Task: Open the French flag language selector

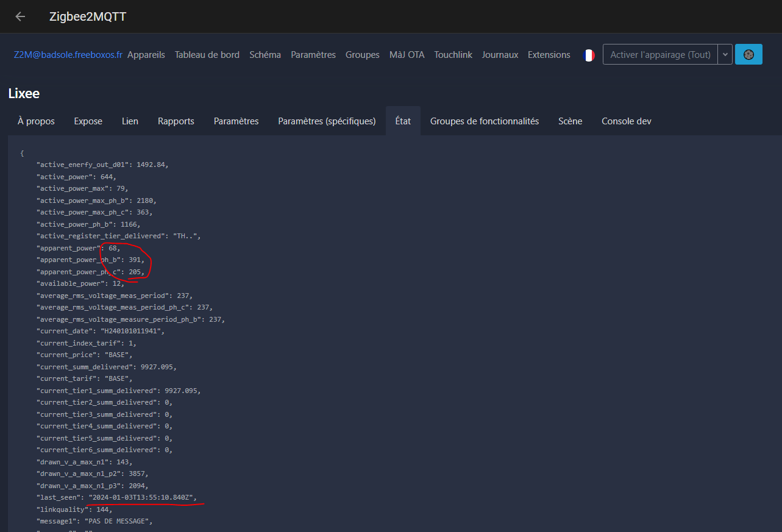Action: pos(588,55)
